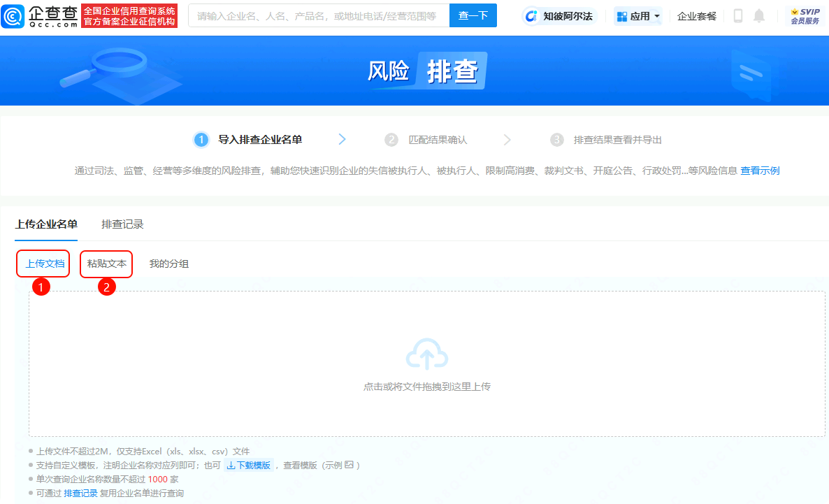
Task: Click the 查一下 search button
Action: (473, 15)
